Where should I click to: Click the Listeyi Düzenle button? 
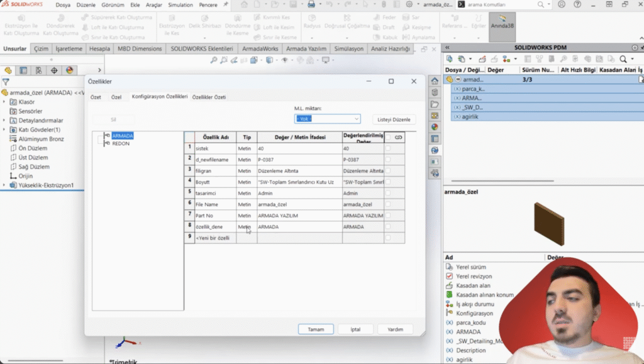[x=394, y=119]
